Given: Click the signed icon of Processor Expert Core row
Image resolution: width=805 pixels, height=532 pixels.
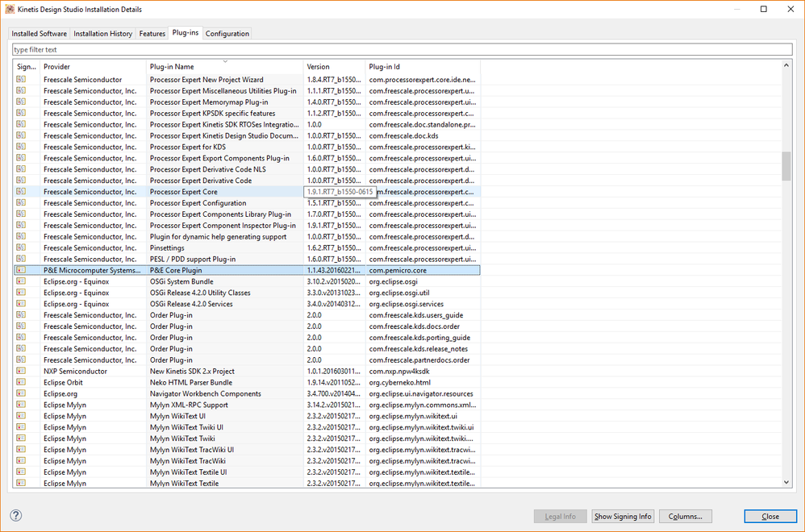Looking at the screenshot, I should 21,191.
